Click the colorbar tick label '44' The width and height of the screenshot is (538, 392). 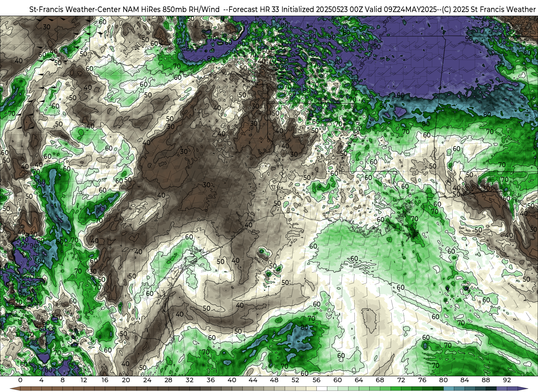253,380
